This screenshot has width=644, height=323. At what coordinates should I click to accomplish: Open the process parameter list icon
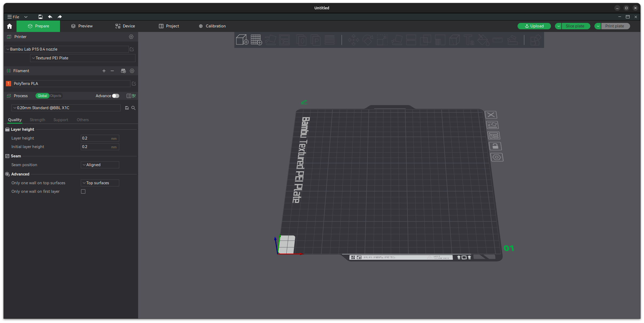point(129,96)
